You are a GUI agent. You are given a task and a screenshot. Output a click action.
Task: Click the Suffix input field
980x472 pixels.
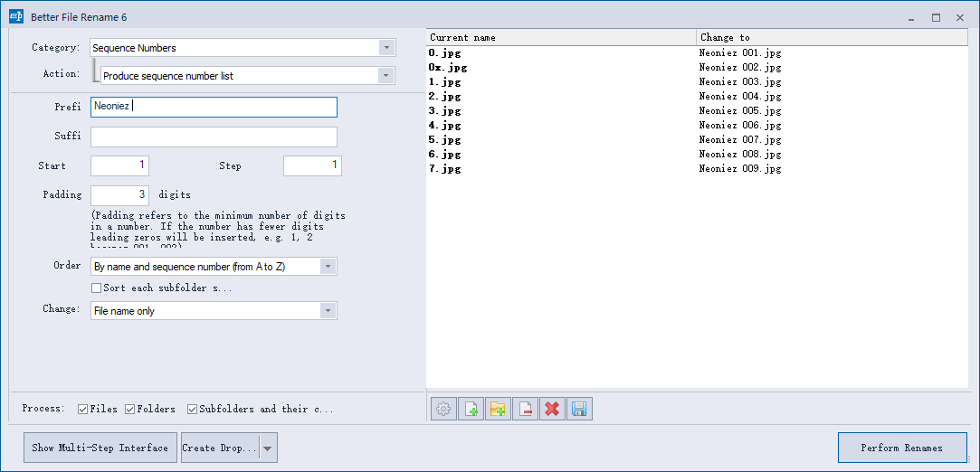coord(214,137)
